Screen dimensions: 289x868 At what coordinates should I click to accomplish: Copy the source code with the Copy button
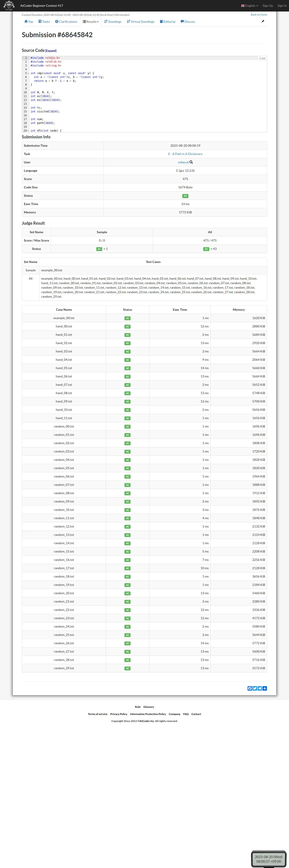pos(262,58)
